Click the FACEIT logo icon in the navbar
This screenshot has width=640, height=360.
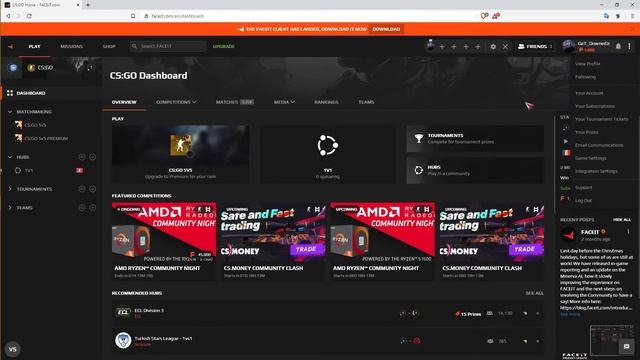[x=11, y=47]
